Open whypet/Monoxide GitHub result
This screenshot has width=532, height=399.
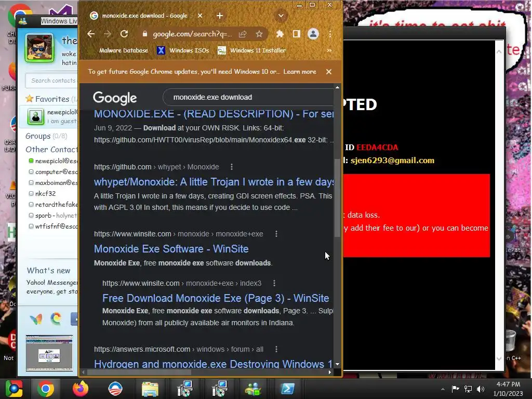click(x=214, y=182)
